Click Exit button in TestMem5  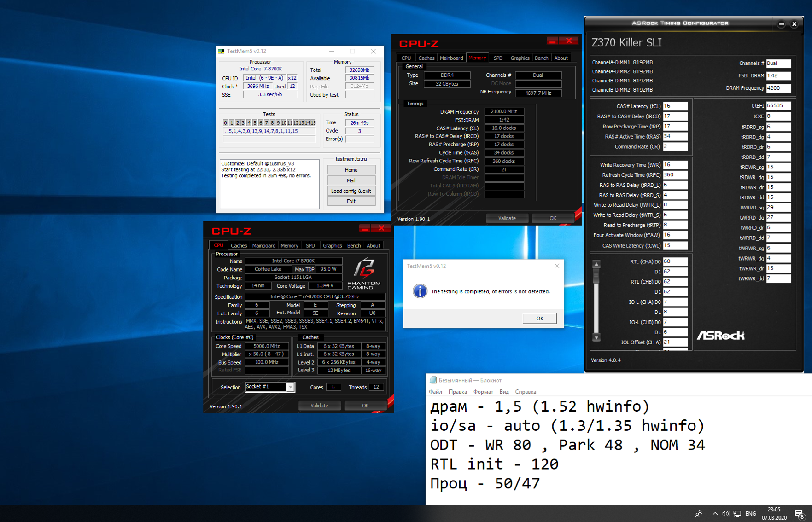[351, 201]
